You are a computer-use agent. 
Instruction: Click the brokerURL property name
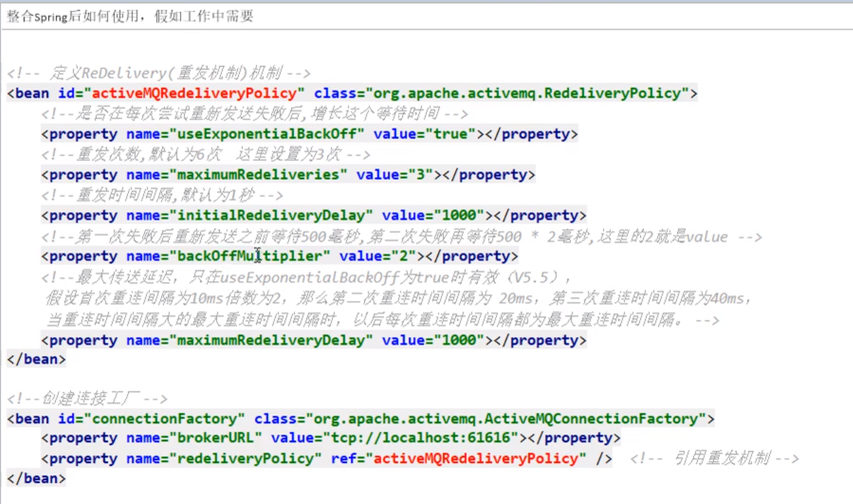coord(215,438)
